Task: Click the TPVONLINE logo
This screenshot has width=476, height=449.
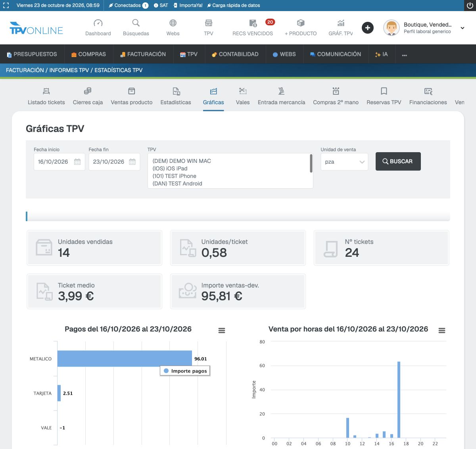Action: pyautogui.click(x=36, y=28)
